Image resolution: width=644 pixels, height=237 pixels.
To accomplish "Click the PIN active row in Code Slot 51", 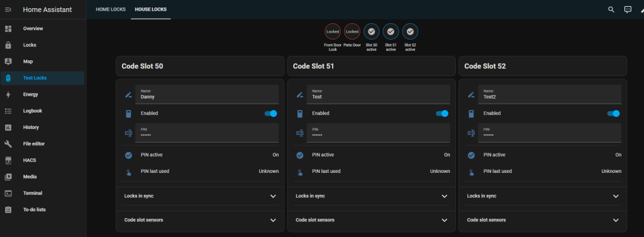I will (x=372, y=155).
